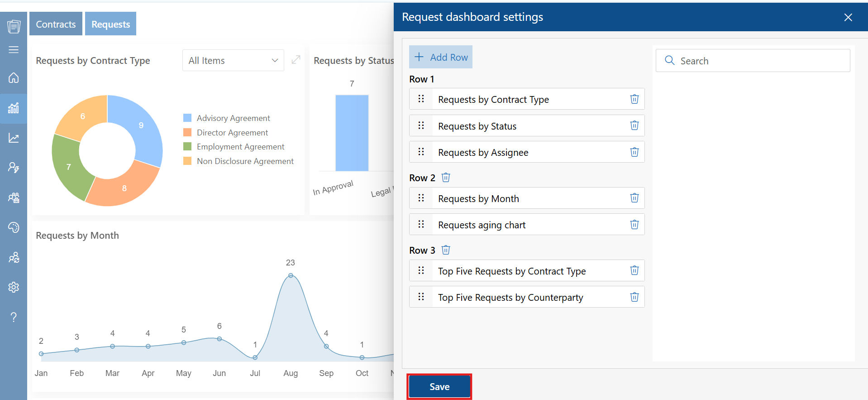Viewport: 868px width, 400px height.
Task: Open the hamburger menu in sidebar
Action: (14, 50)
